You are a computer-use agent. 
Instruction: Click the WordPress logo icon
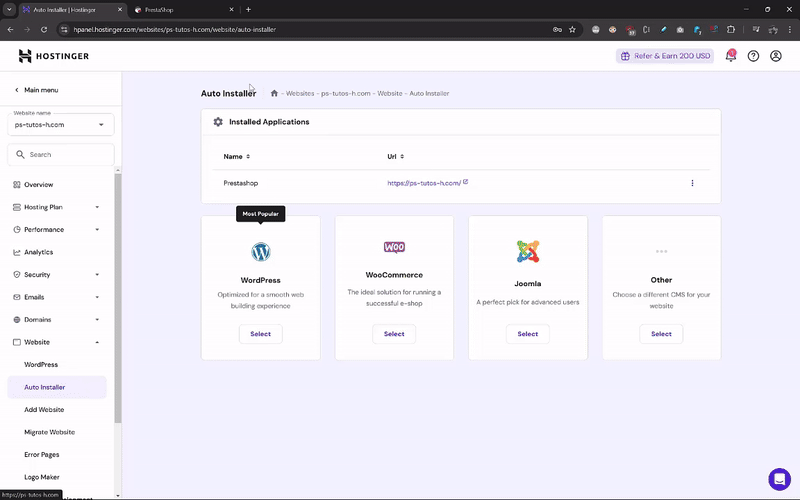261,252
